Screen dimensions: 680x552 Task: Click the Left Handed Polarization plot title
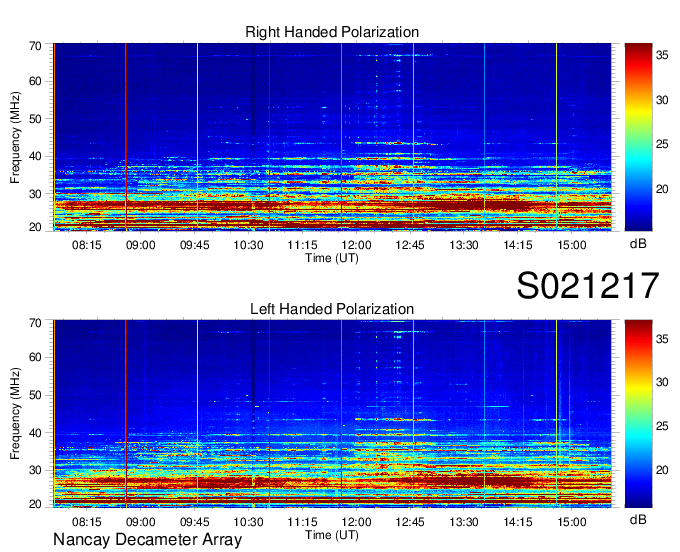coord(332,309)
